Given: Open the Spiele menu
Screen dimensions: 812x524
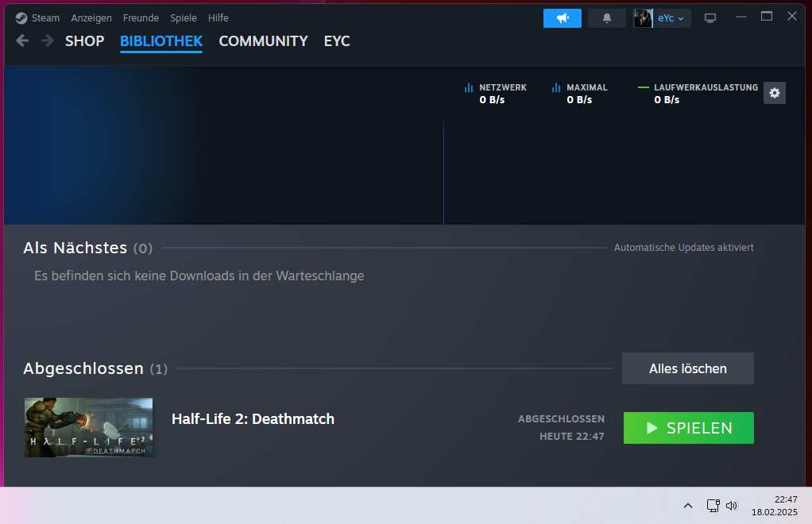Looking at the screenshot, I should click(x=184, y=18).
